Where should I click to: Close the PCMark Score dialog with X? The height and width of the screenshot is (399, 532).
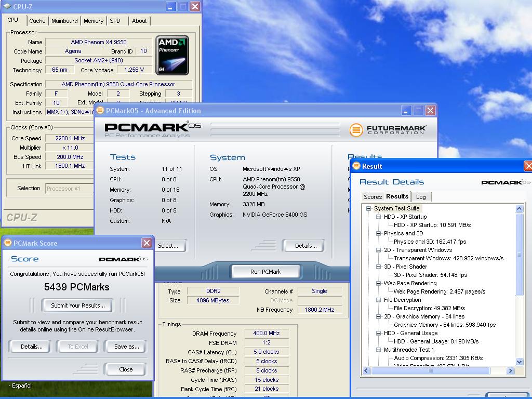[147, 243]
